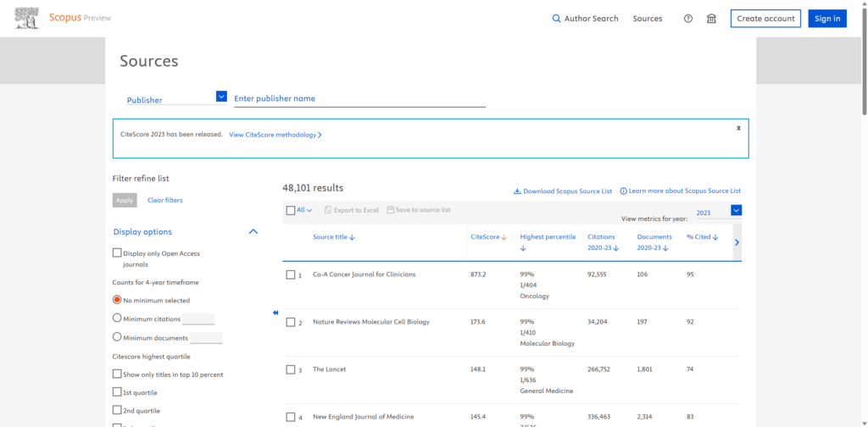Click the Minimum citations number field
The width and height of the screenshot is (868, 427).
click(198, 319)
